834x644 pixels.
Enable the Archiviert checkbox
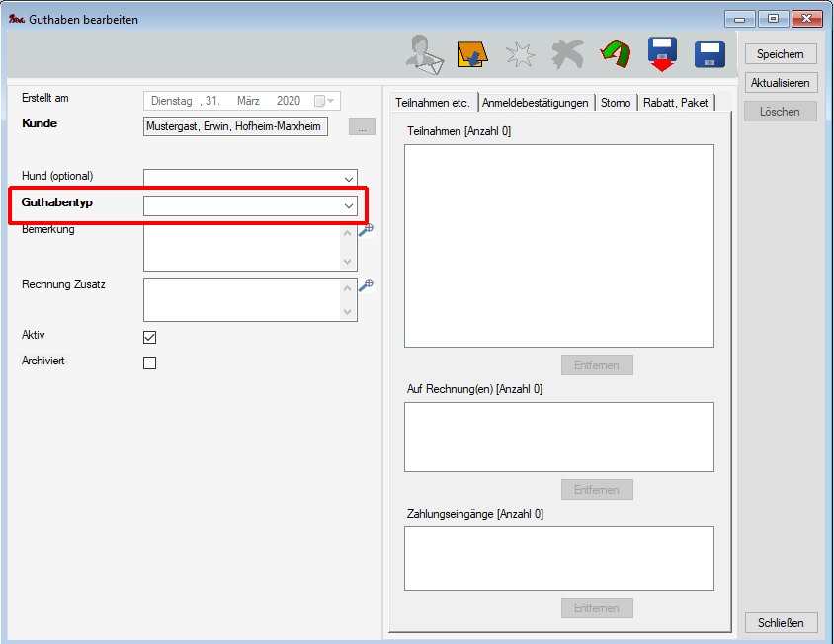point(150,362)
